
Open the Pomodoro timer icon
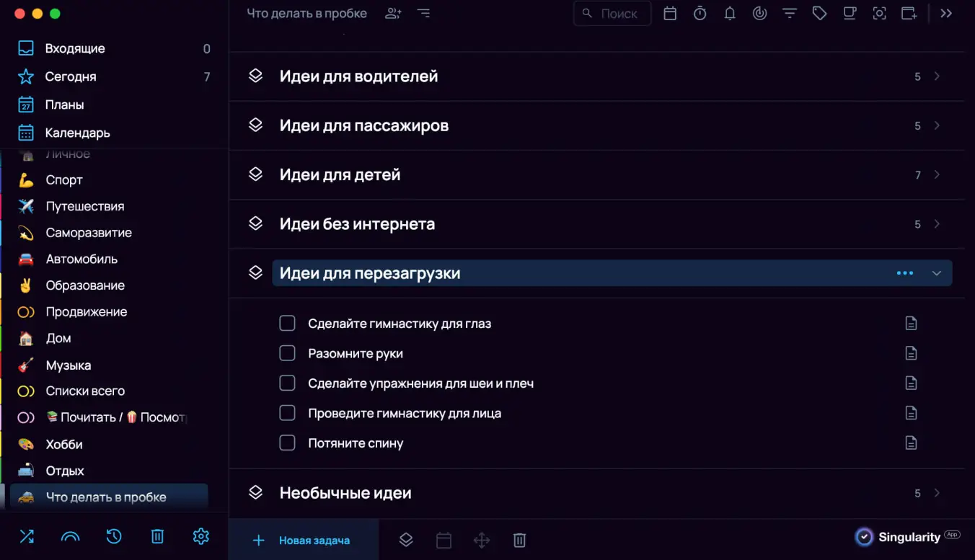700,13
